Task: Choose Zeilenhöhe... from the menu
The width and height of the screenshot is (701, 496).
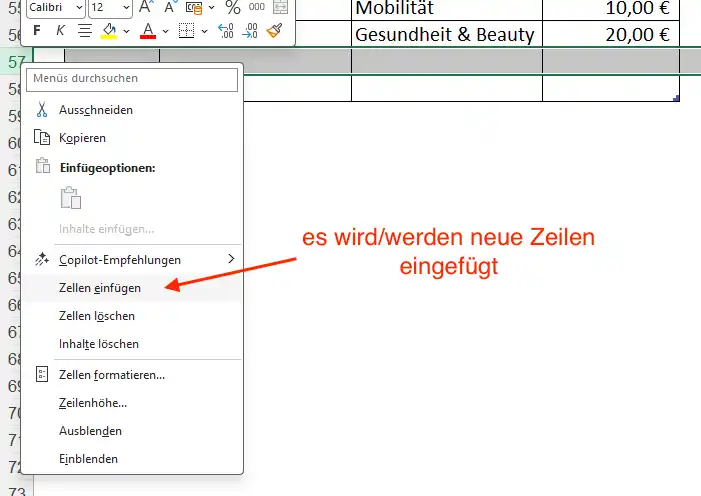Action: pos(132,403)
